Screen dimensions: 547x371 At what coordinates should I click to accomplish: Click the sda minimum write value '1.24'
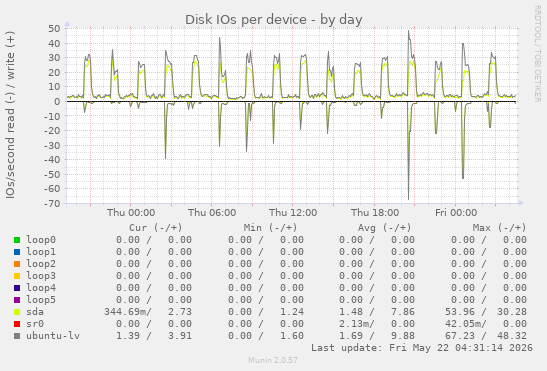click(292, 312)
